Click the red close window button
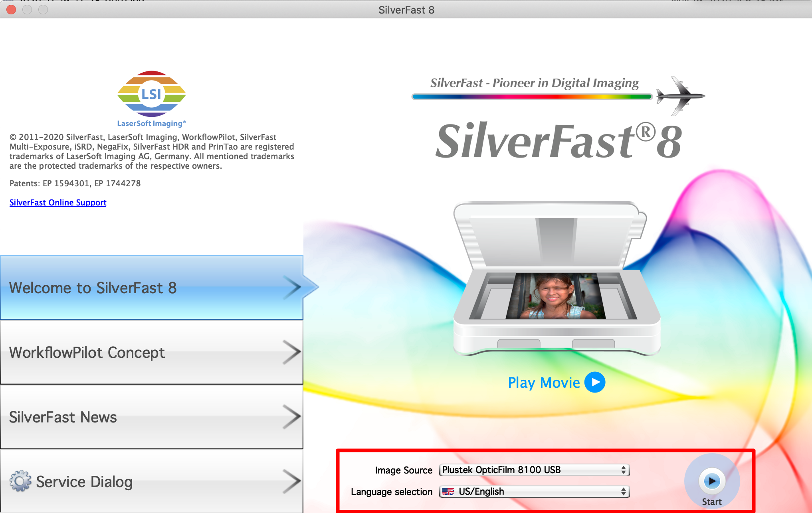This screenshot has height=513, width=812. tap(11, 10)
